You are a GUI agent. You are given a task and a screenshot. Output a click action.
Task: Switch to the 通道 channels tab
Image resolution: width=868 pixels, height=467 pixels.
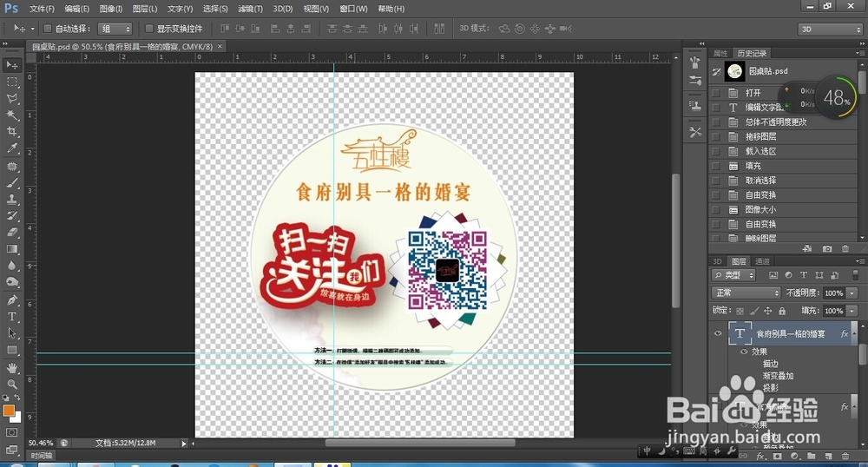pos(762,261)
